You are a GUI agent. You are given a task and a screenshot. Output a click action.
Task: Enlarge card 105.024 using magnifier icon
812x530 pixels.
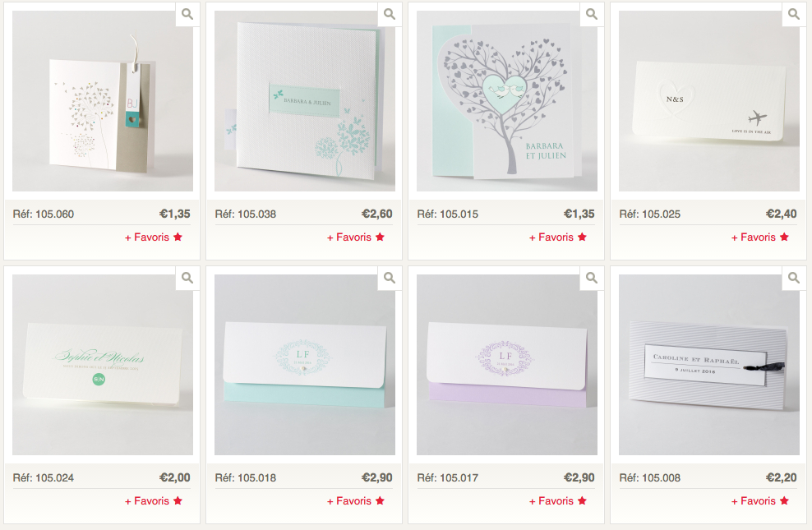click(x=187, y=279)
